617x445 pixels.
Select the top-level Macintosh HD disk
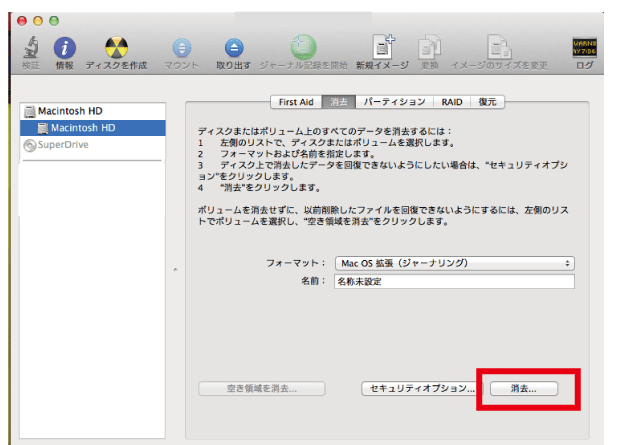[x=93, y=111]
